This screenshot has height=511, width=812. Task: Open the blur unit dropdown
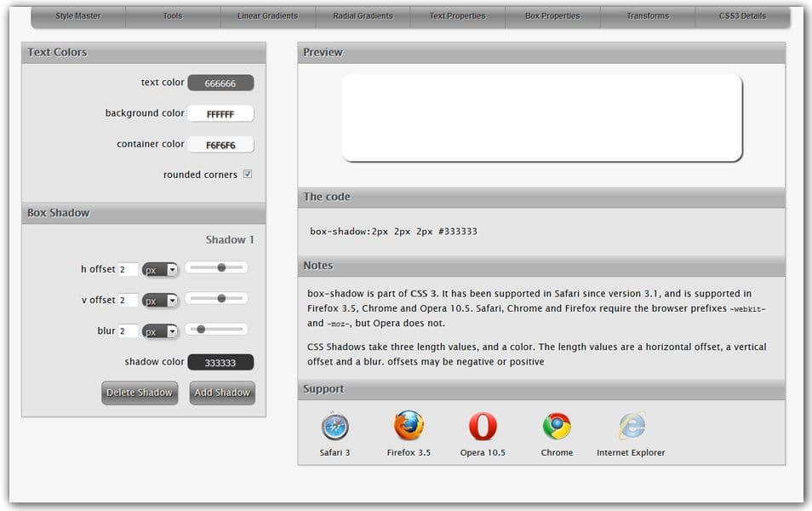tap(160, 331)
